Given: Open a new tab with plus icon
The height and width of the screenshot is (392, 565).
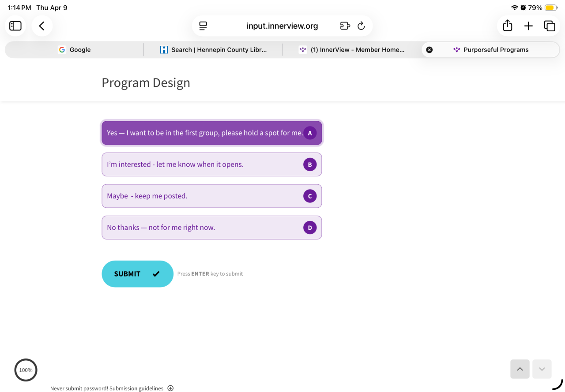Looking at the screenshot, I should pos(528,26).
